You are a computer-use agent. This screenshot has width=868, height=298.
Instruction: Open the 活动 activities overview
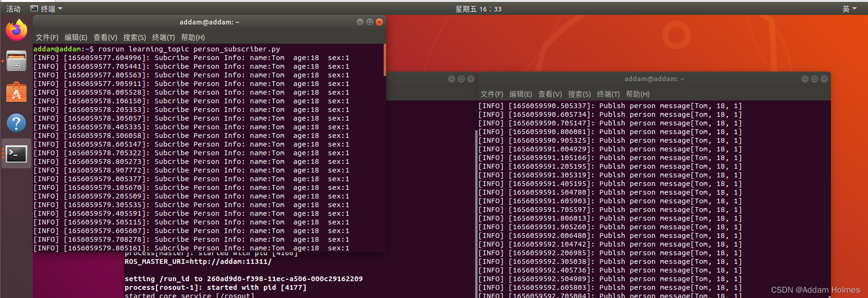13,9
